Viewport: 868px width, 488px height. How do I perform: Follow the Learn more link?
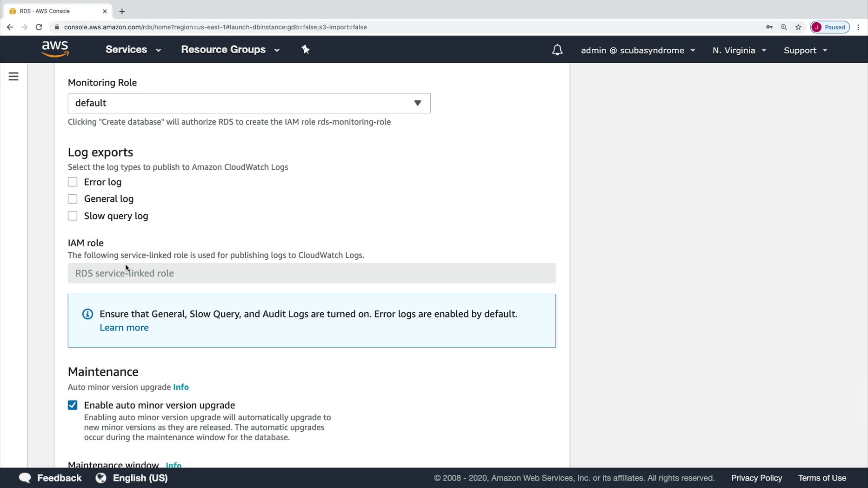point(124,328)
